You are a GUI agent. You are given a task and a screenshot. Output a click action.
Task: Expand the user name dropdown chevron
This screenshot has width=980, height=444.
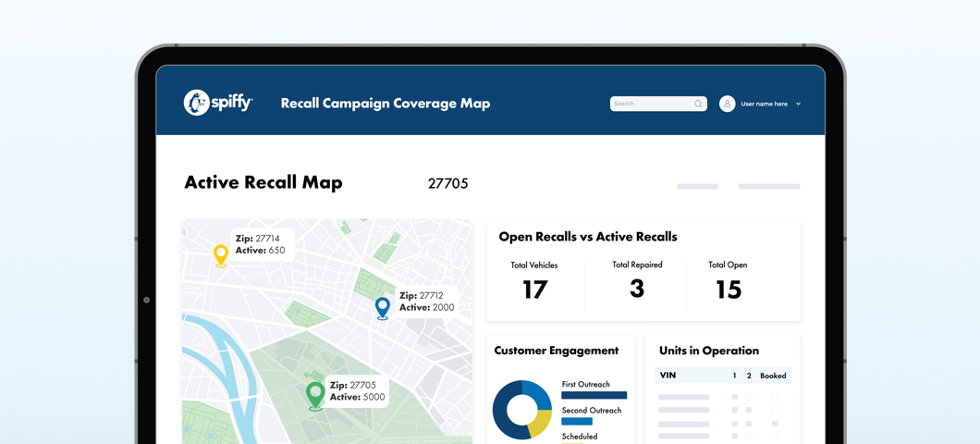click(x=798, y=105)
